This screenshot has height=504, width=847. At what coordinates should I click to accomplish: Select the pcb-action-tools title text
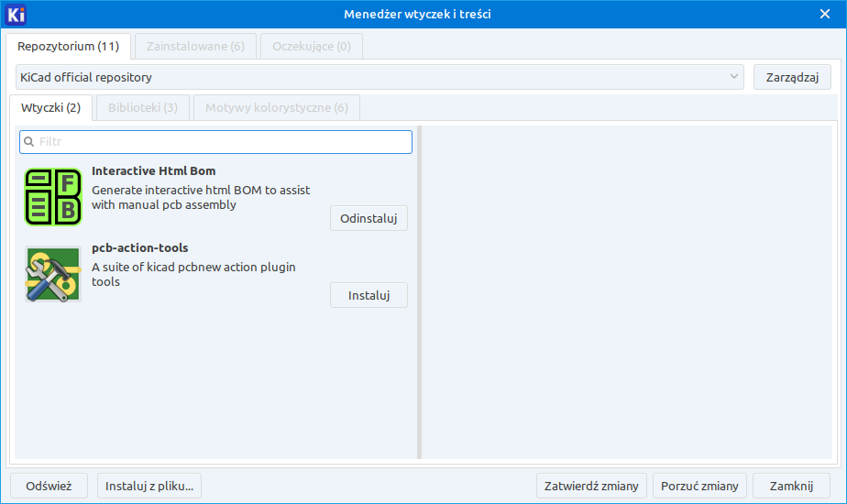pos(140,248)
